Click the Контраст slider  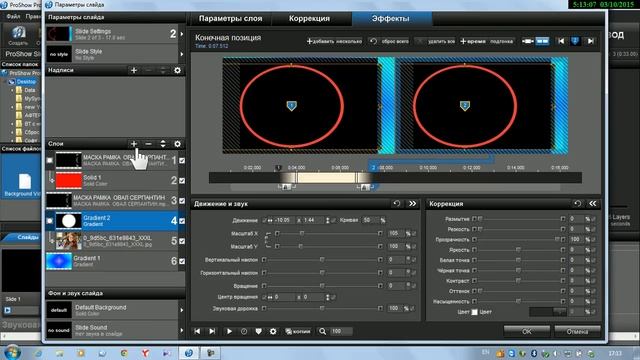tap(518, 281)
